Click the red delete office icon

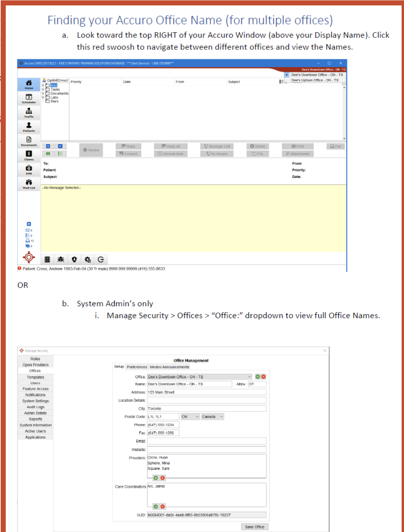[x=264, y=377]
